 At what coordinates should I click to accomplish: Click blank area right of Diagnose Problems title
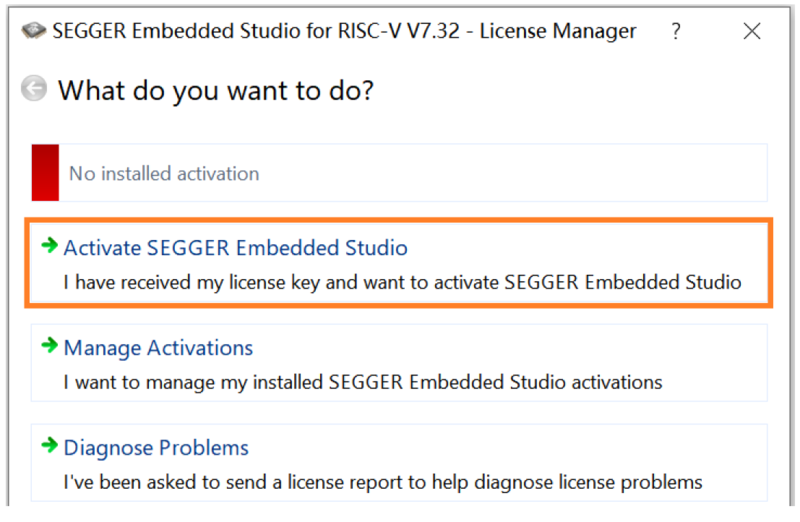[x=520, y=446]
